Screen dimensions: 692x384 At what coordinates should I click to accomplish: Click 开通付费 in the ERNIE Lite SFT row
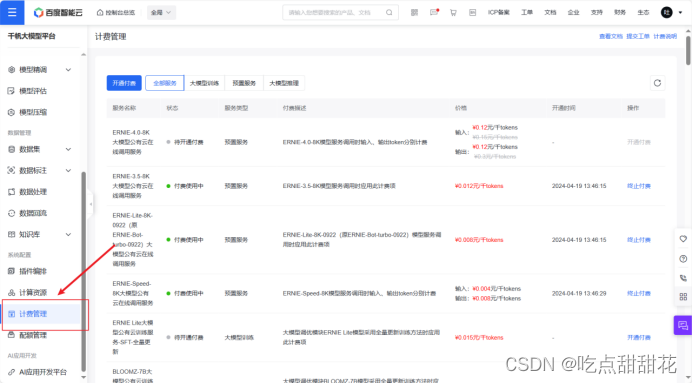(x=639, y=337)
